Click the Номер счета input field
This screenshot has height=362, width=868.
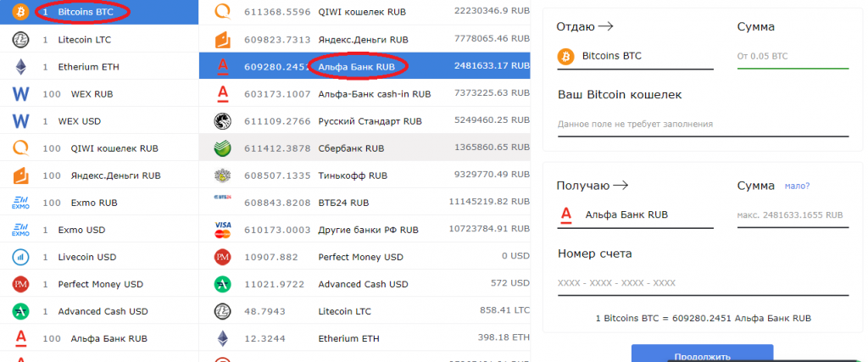tap(702, 283)
